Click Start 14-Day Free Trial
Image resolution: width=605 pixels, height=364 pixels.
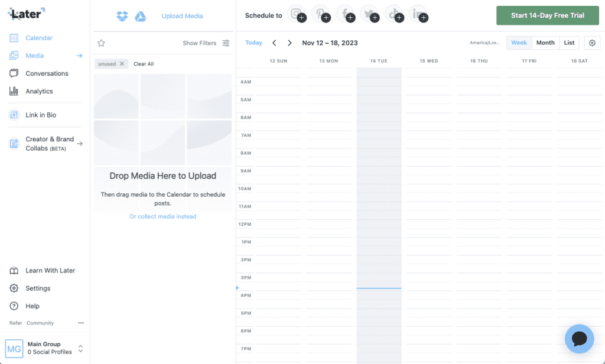(548, 15)
